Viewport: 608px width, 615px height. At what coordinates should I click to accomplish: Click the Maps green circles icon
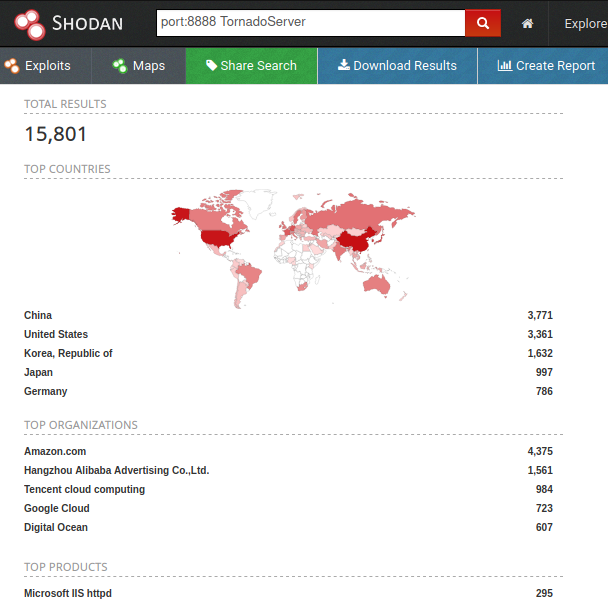pyautogui.click(x=120, y=66)
